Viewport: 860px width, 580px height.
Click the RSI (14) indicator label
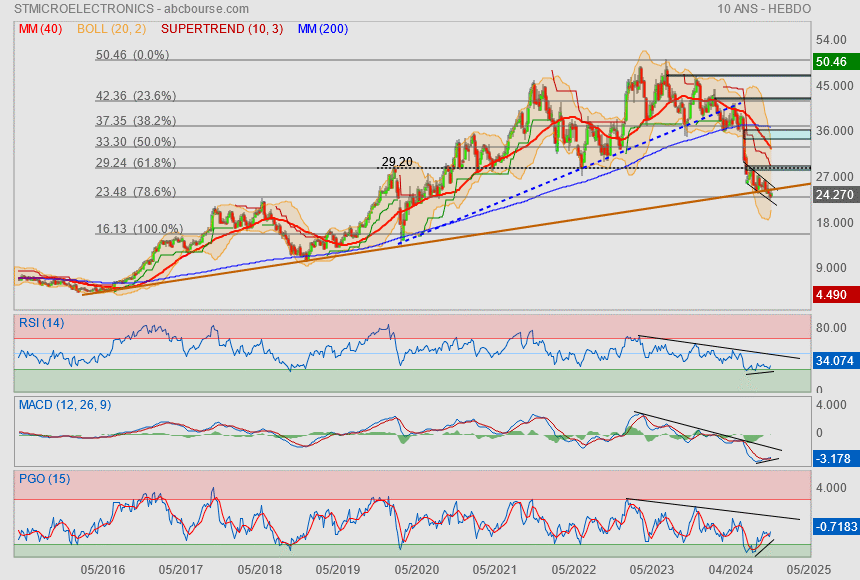coord(42,323)
